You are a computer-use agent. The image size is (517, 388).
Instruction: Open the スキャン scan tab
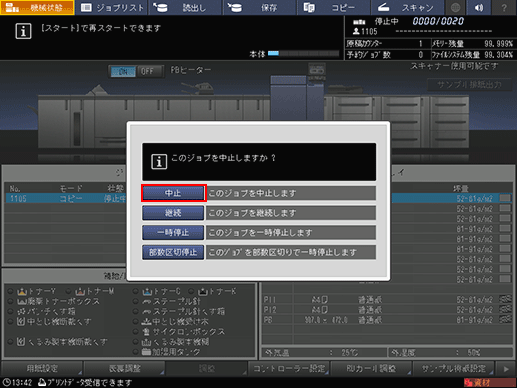pos(407,7)
